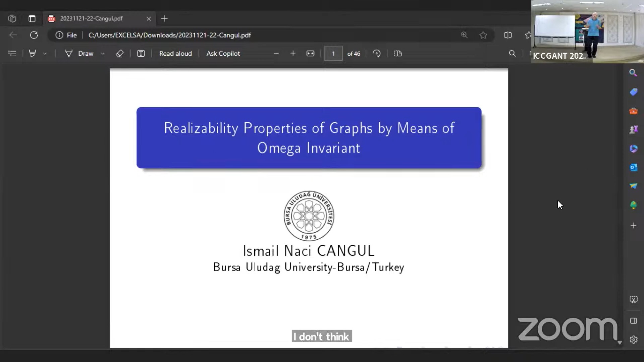
Task: Open the table of contents panel
Action: click(12, 53)
